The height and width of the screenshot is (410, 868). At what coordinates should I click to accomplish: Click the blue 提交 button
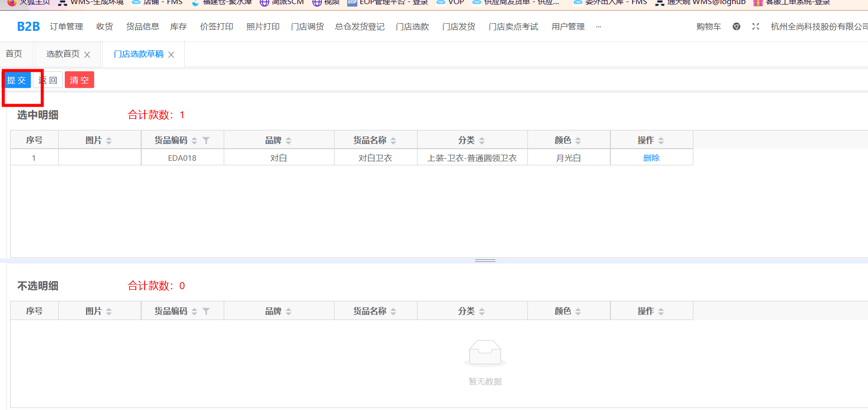[17, 80]
